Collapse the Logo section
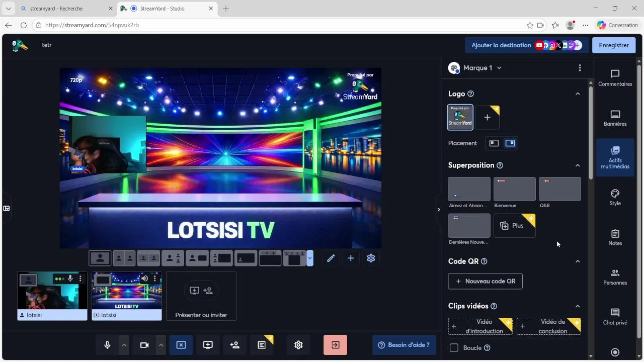 click(578, 94)
